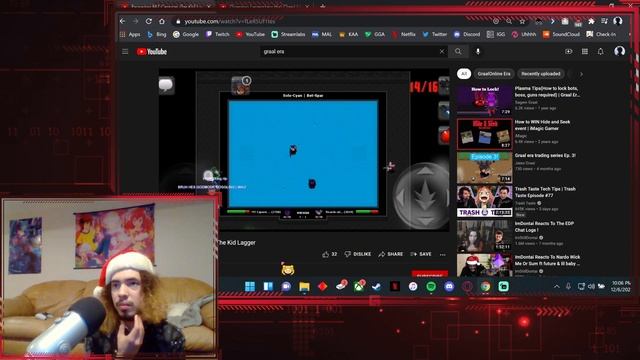Screen dimensions: 640x360
Task: Switch to Chrome in the taskbar
Action: pyautogui.click(x=485, y=287)
